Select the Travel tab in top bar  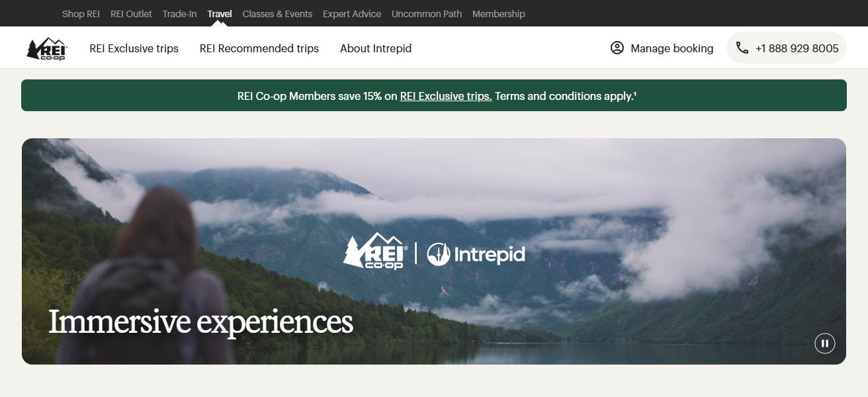click(x=220, y=14)
